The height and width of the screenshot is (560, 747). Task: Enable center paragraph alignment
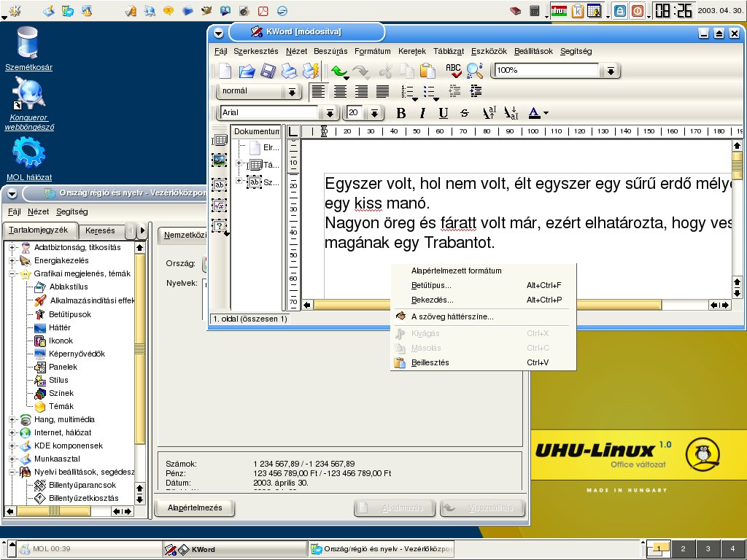[x=340, y=92]
